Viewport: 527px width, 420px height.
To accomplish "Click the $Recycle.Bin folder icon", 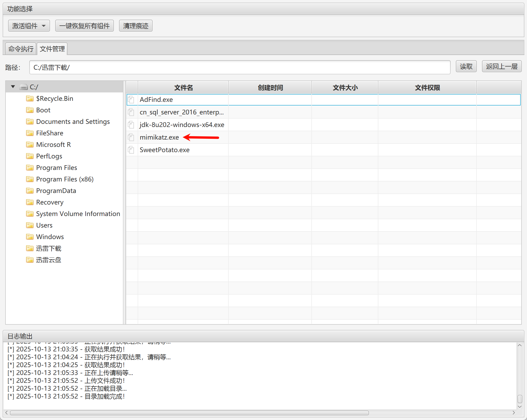I will [30, 98].
